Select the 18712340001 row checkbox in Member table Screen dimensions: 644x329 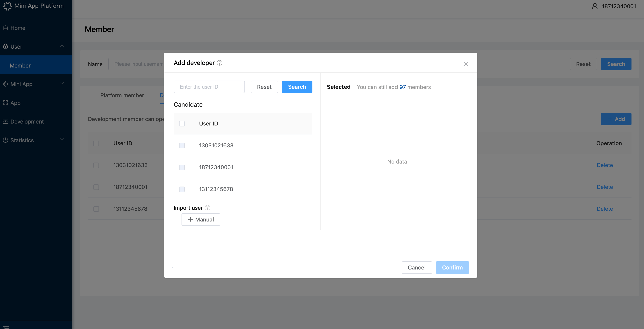point(96,187)
